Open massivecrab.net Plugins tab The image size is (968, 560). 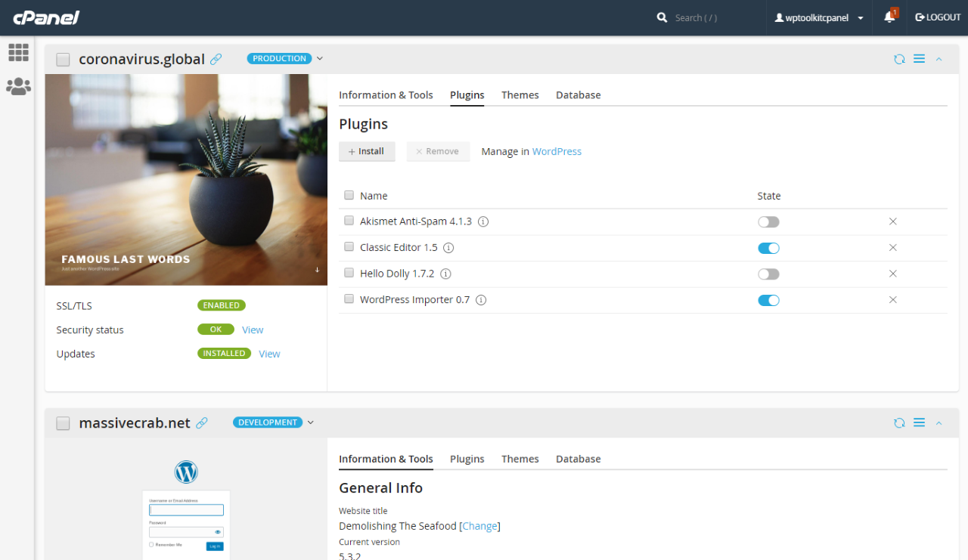[467, 459]
